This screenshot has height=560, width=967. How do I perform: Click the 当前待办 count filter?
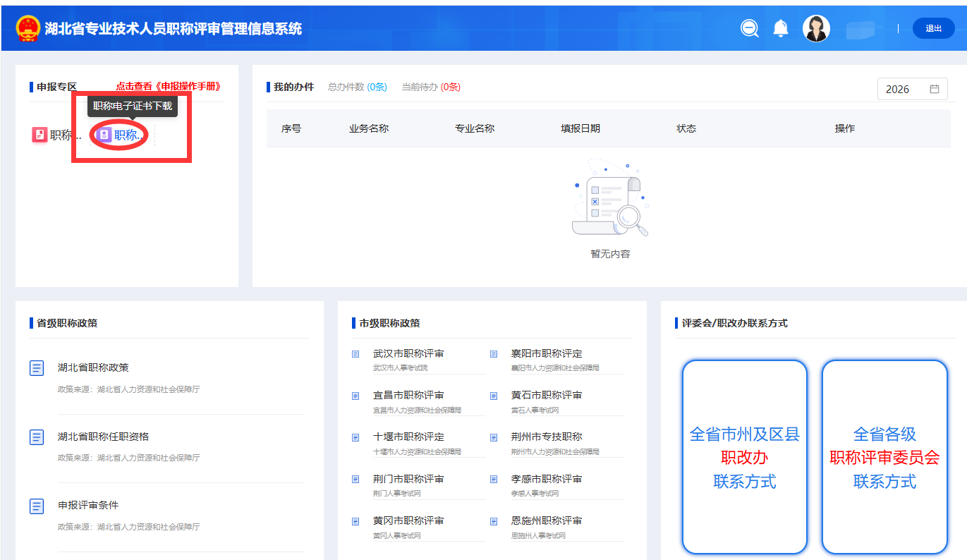pyautogui.click(x=430, y=87)
